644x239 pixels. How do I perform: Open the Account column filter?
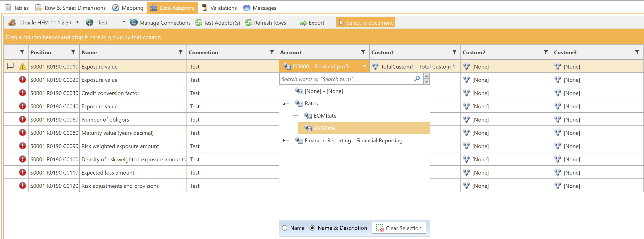tap(363, 52)
